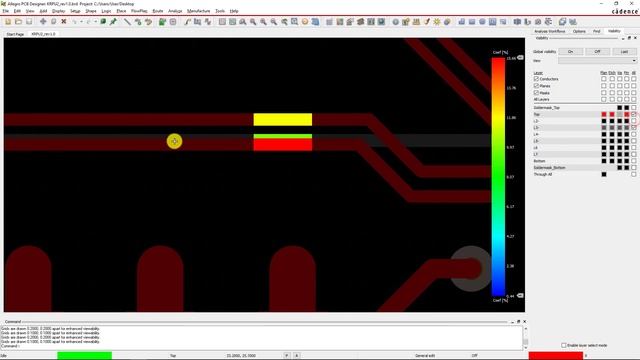
Task: Float the Visibility panel with undock icon
Action: pos(629,38)
